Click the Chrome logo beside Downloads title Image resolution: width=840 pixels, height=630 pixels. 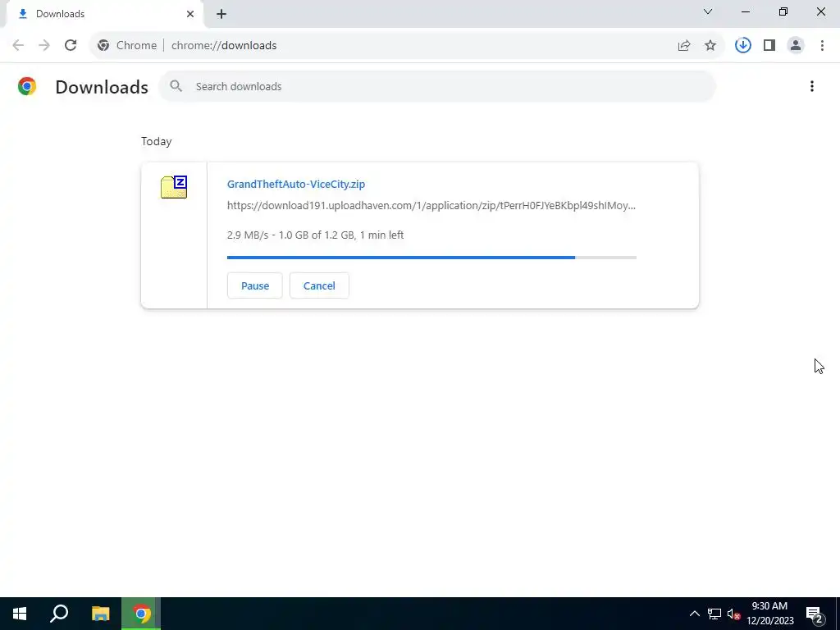[x=27, y=86]
